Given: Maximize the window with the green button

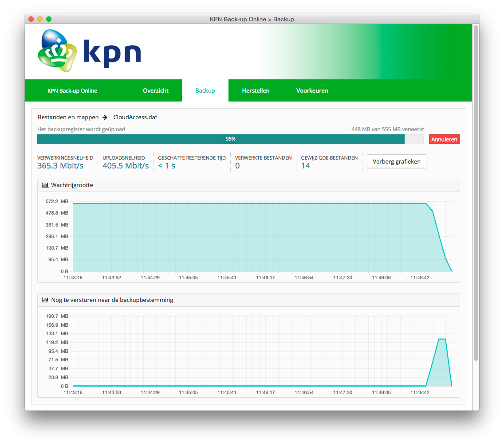Looking at the screenshot, I should tap(49, 19).
